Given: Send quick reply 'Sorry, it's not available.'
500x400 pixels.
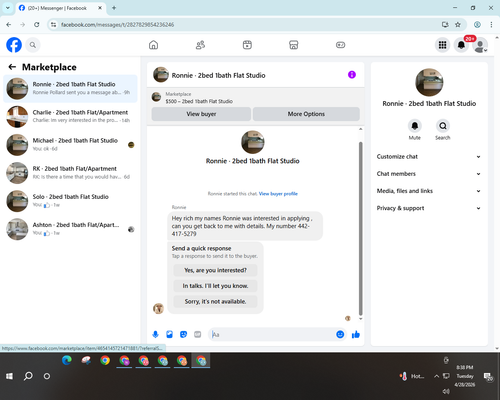Looking at the screenshot, I should coord(215,302).
